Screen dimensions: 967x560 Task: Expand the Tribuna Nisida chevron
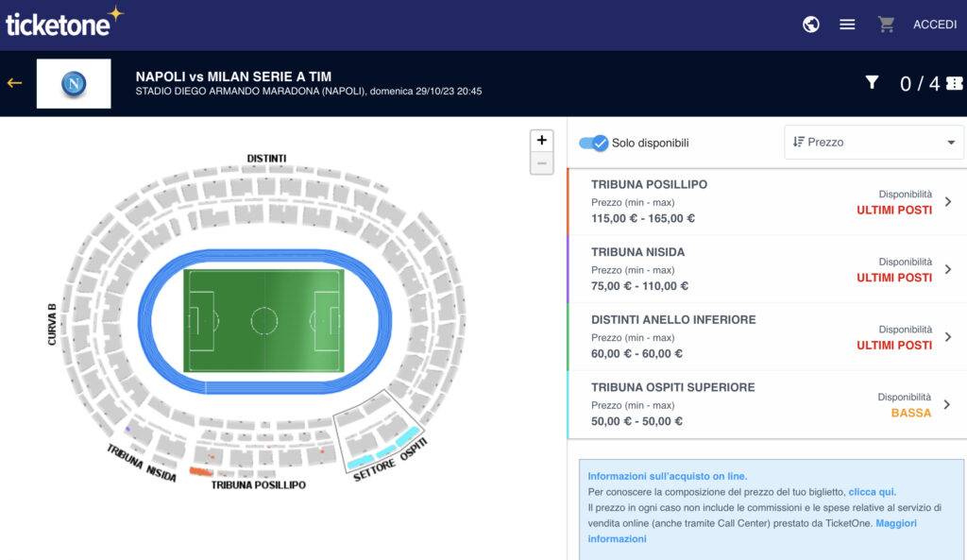click(948, 269)
